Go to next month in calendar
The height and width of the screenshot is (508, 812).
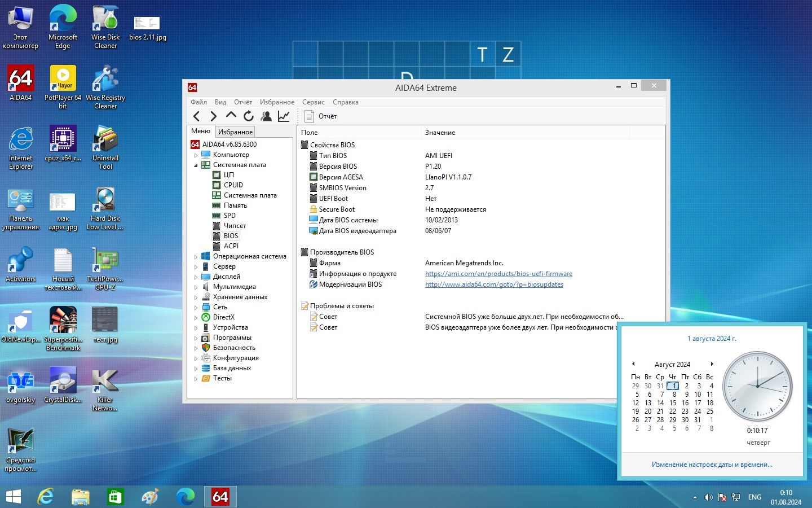tap(712, 364)
